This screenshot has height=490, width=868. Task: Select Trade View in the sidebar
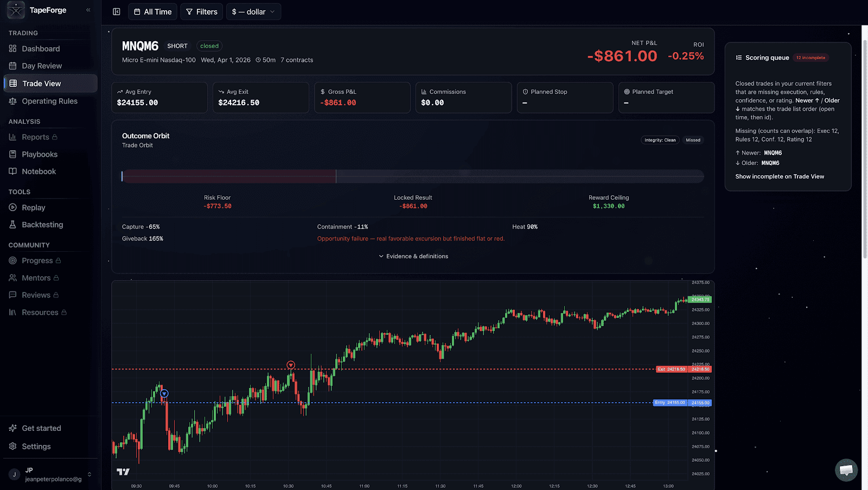50,84
